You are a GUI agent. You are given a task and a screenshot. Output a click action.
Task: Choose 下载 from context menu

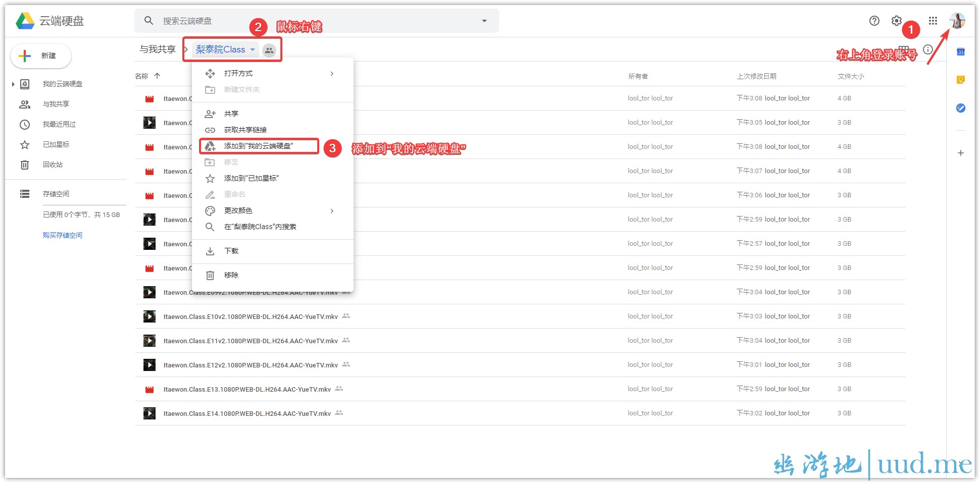click(x=231, y=251)
